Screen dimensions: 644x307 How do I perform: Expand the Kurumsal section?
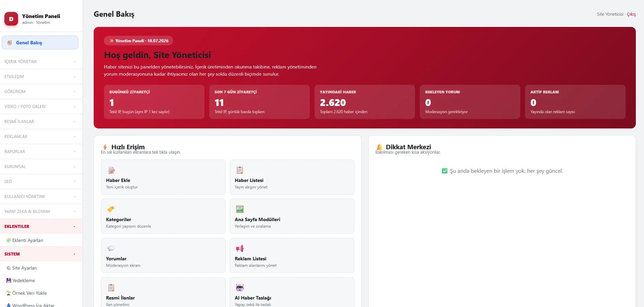coord(41,167)
